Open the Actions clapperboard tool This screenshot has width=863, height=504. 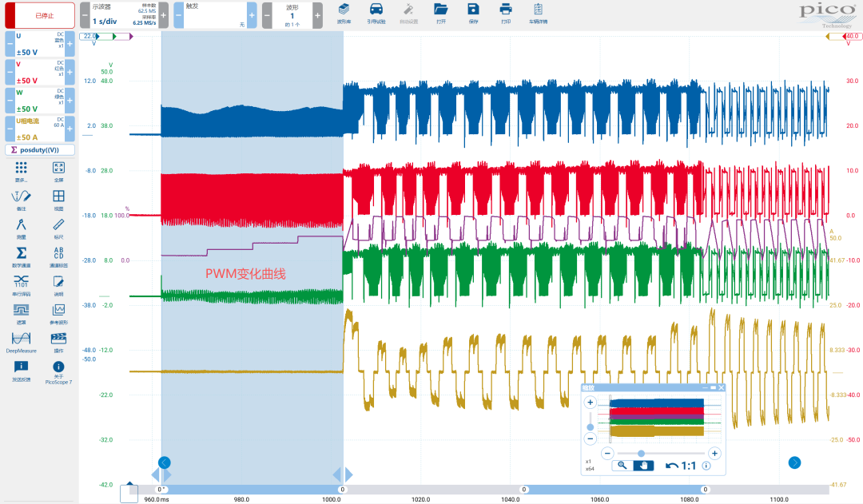[x=58, y=342]
